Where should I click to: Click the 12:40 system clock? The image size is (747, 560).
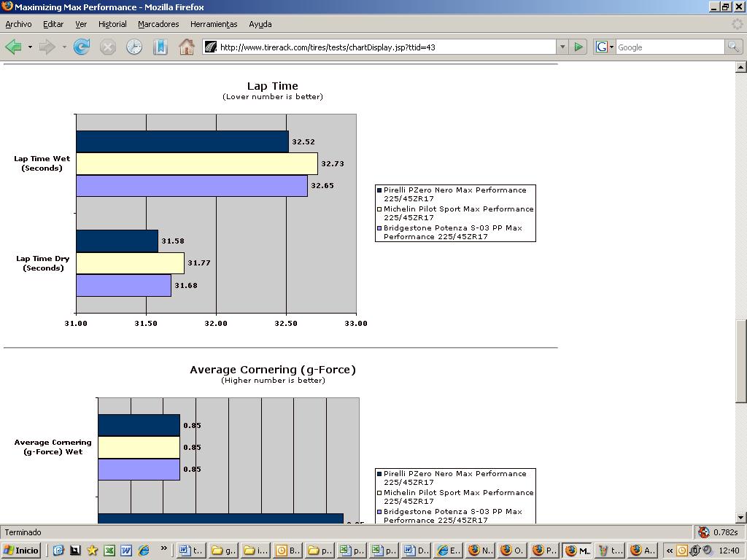pos(729,551)
